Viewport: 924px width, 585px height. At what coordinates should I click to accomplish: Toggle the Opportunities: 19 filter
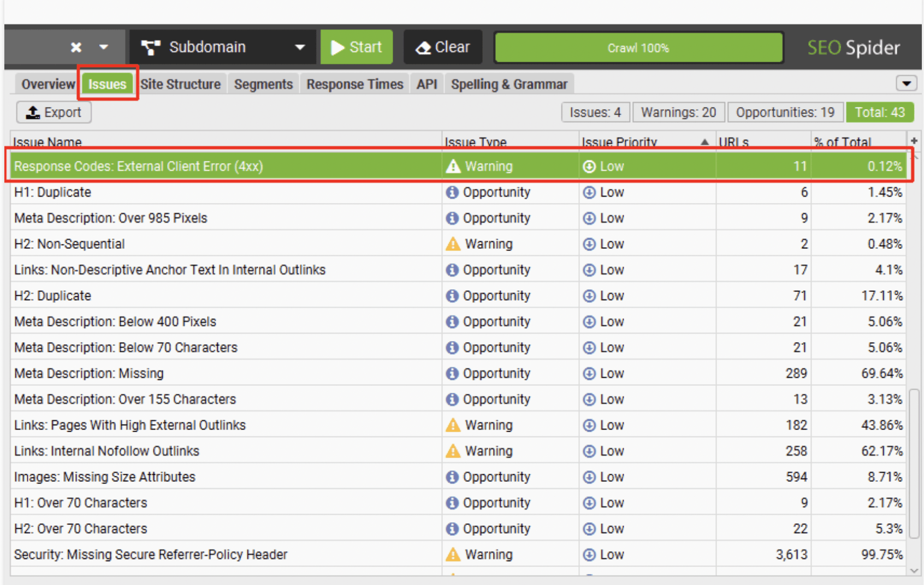[x=785, y=112]
